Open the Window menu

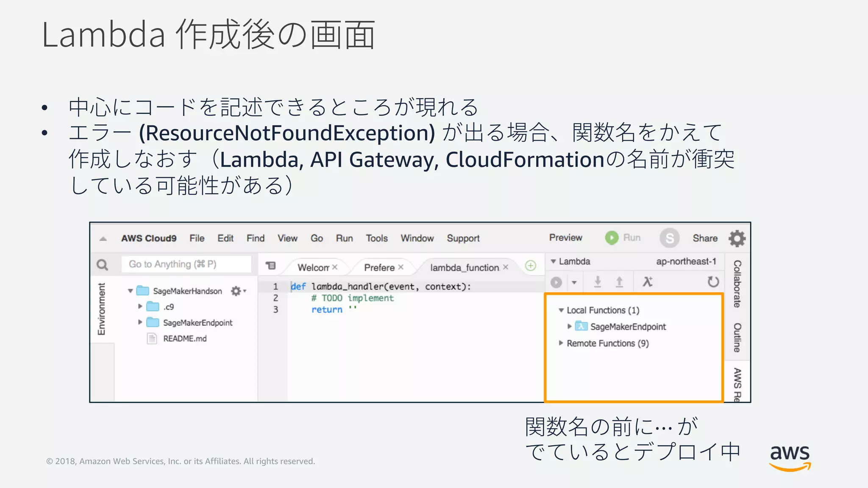417,238
